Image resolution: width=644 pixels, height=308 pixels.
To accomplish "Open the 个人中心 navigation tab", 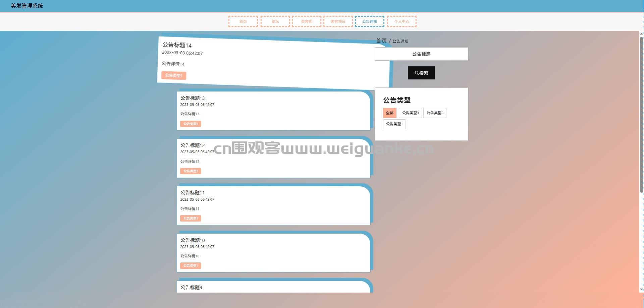I will tap(402, 21).
